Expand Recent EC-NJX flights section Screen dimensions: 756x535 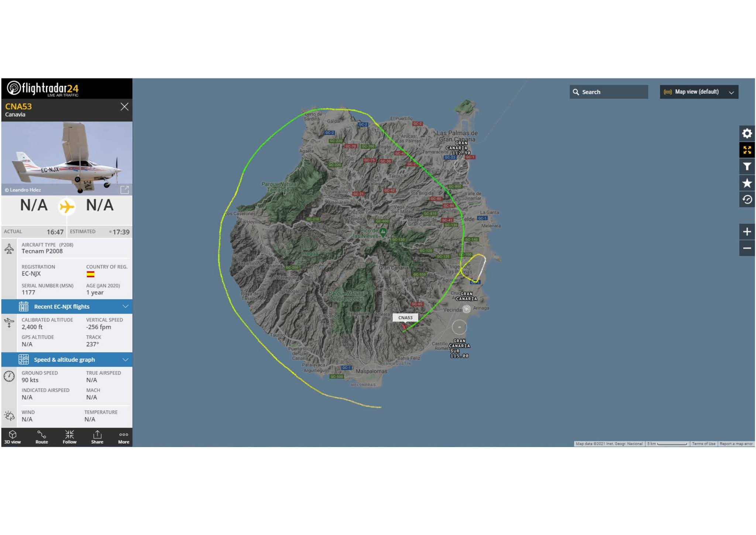coord(67,307)
